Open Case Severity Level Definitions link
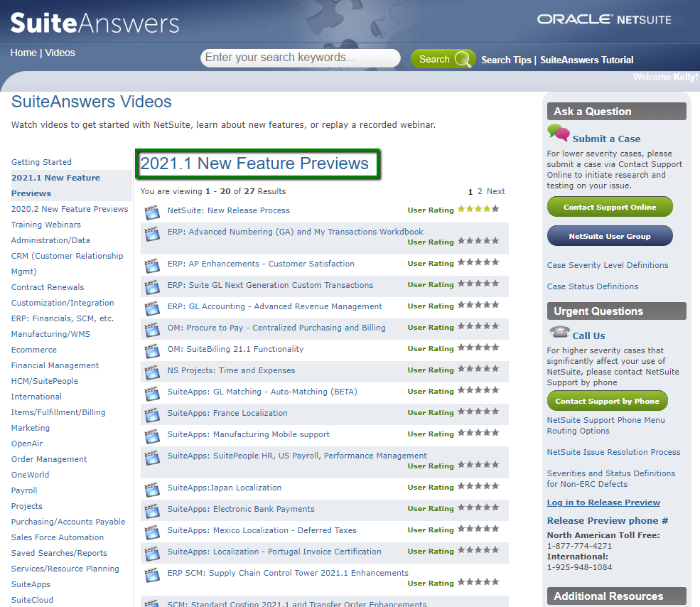Image resolution: width=700 pixels, height=607 pixels. click(x=608, y=265)
